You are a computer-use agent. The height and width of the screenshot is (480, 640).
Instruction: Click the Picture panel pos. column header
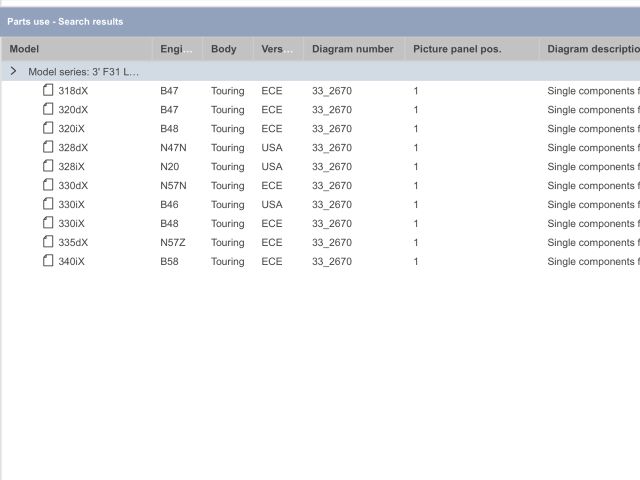[457, 49]
